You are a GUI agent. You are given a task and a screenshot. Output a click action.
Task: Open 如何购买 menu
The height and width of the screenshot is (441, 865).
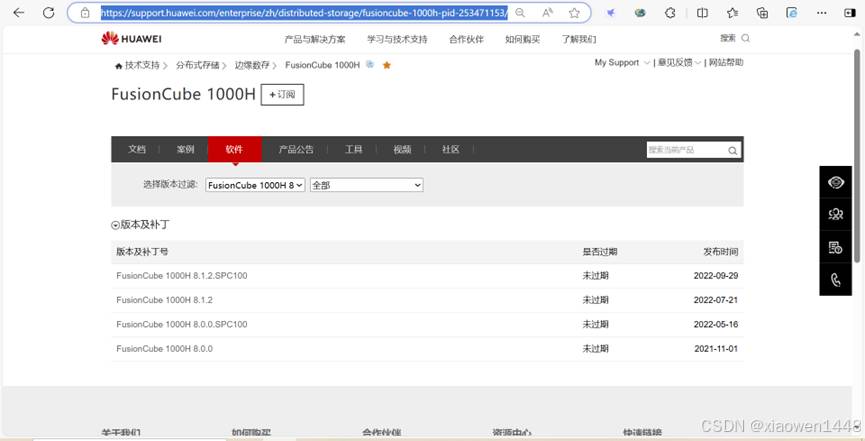(x=522, y=39)
